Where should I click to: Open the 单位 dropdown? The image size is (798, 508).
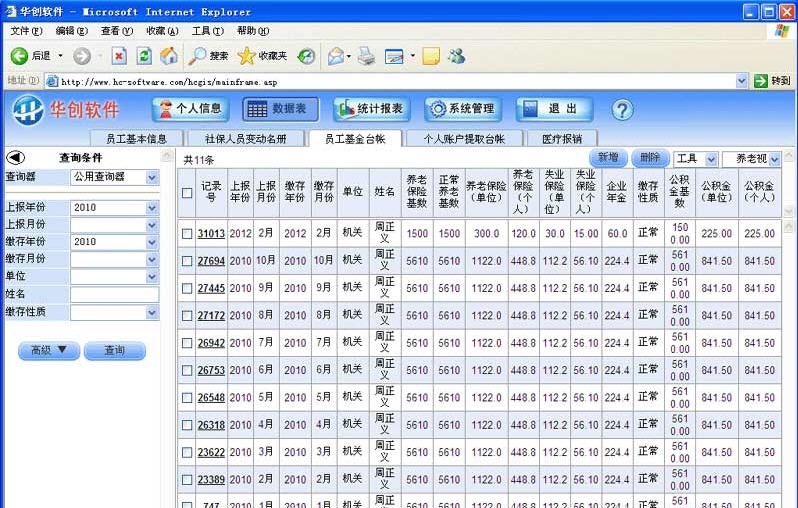pos(152,276)
